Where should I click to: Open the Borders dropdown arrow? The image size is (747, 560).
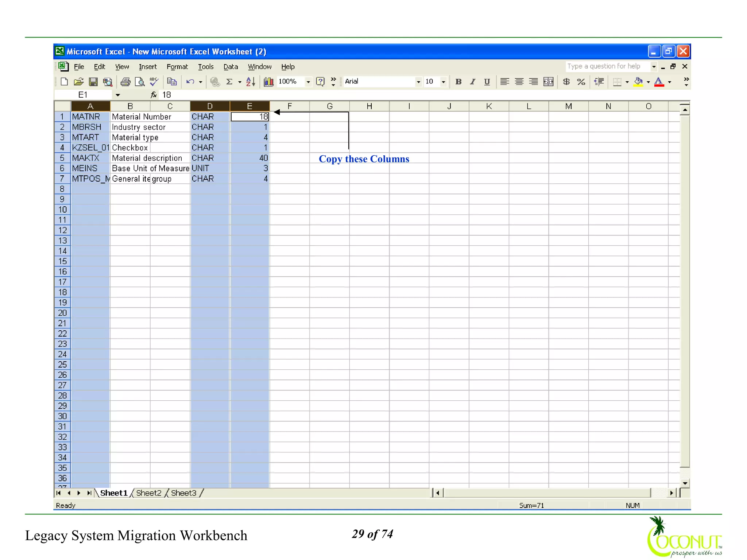(627, 82)
